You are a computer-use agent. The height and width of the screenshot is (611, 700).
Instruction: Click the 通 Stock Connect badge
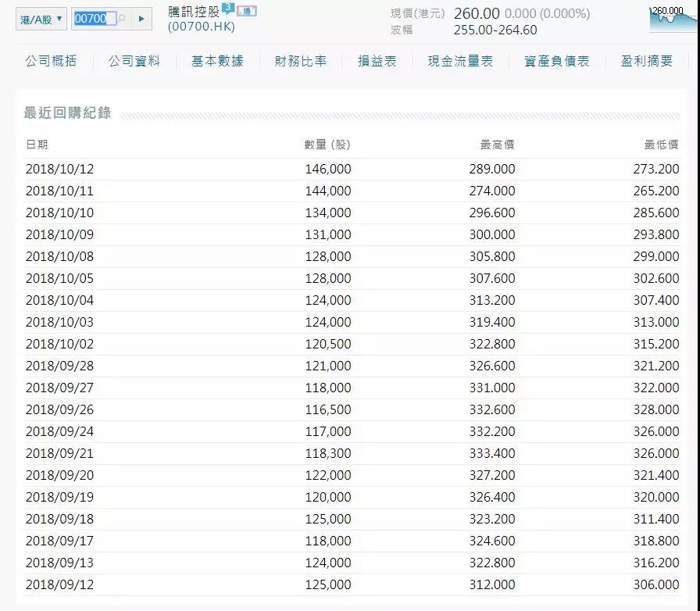point(247,11)
